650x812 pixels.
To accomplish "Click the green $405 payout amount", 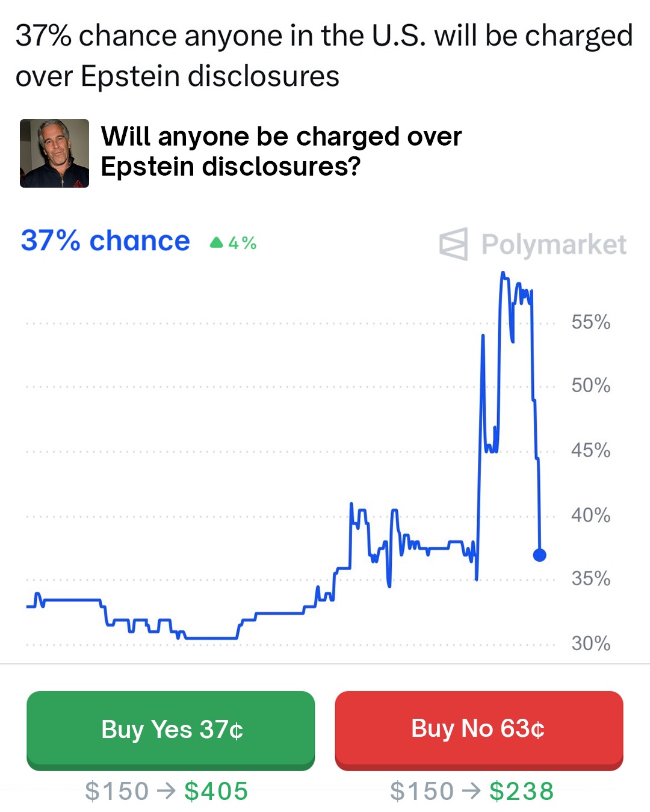I will 216,791.
